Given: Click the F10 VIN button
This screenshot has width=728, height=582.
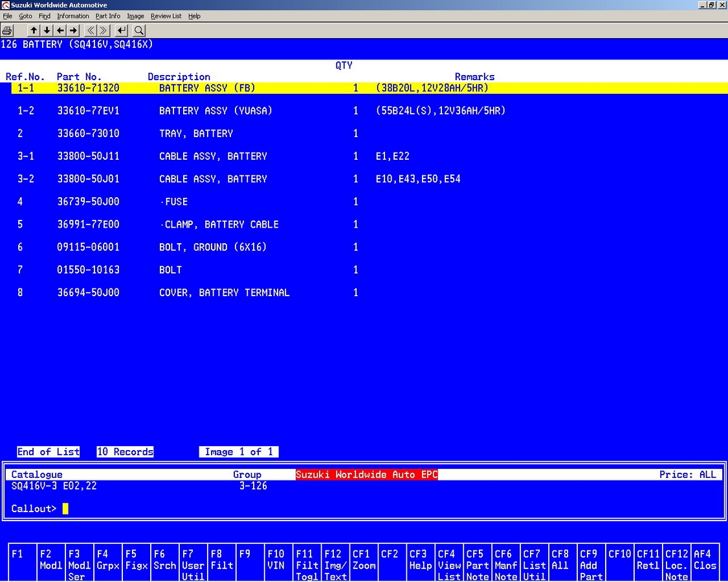Looking at the screenshot, I should [x=278, y=562].
